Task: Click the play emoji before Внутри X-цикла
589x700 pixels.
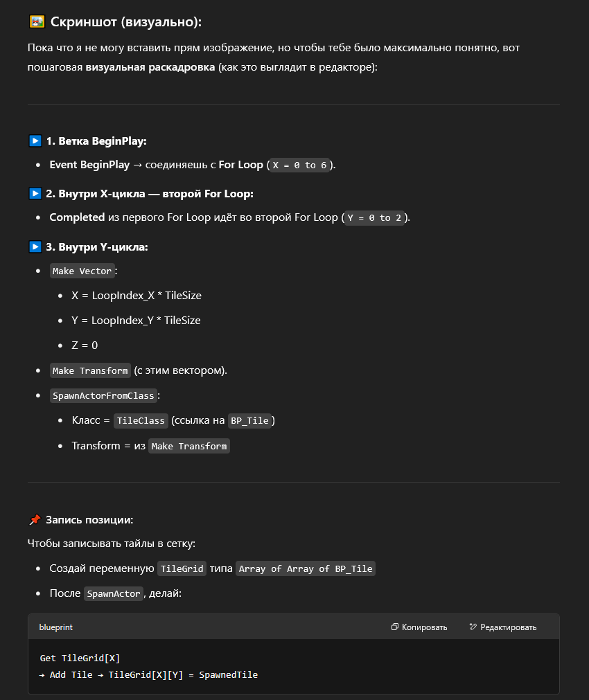Action: [x=35, y=194]
